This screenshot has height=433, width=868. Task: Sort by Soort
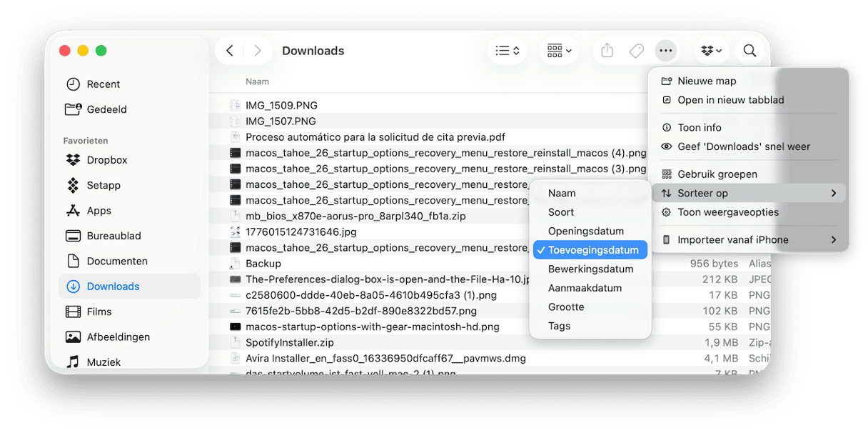590,212
